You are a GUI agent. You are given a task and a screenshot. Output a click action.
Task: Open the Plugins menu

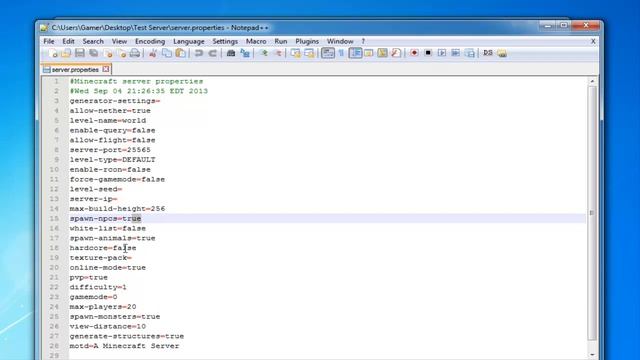307,41
